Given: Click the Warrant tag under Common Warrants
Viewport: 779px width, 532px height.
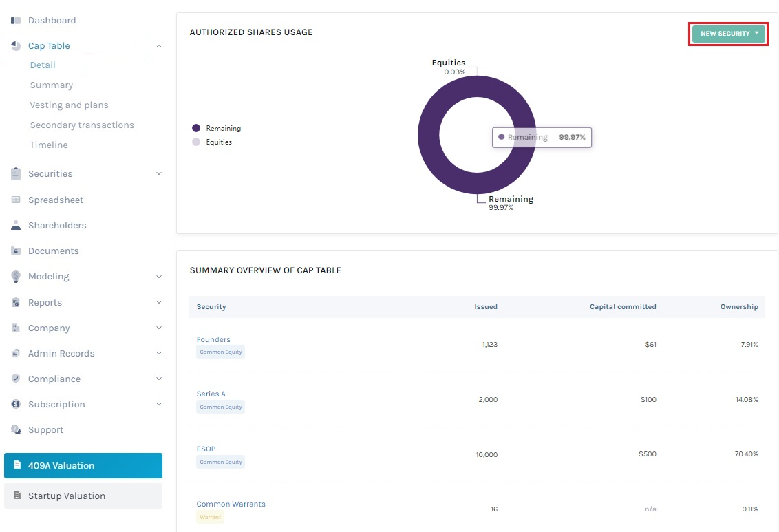Looking at the screenshot, I should 210,517.
